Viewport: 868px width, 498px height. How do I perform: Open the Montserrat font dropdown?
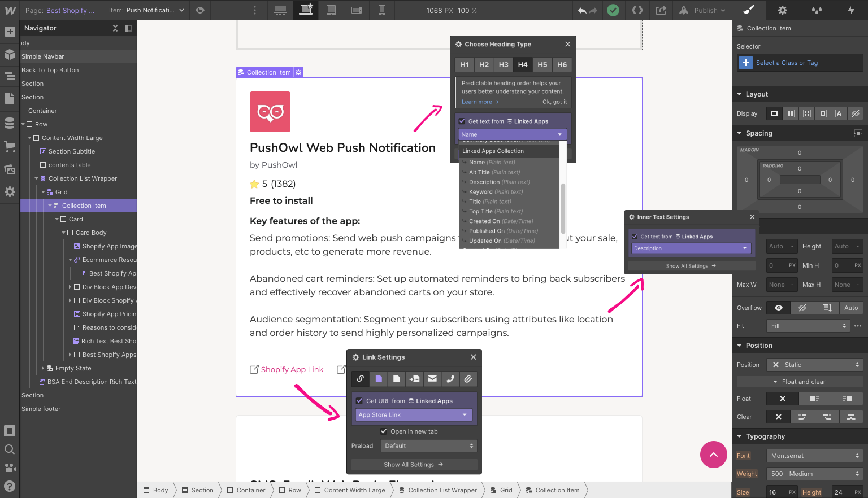(x=815, y=456)
